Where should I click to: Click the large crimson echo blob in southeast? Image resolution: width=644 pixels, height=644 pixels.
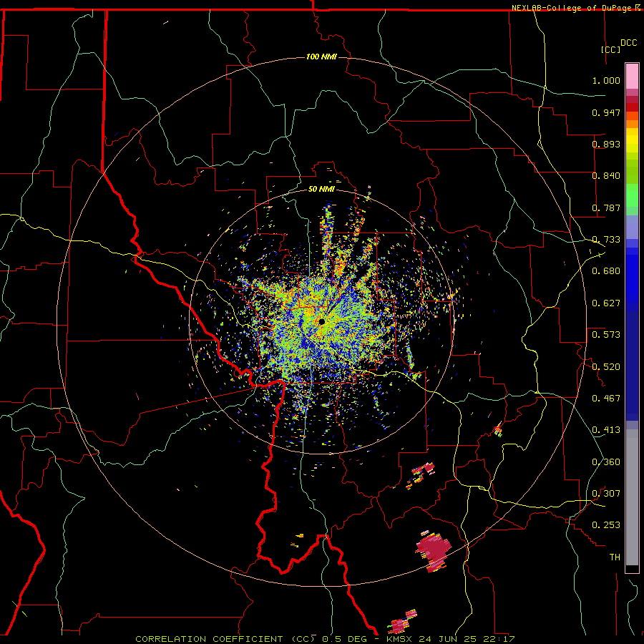tap(434, 550)
